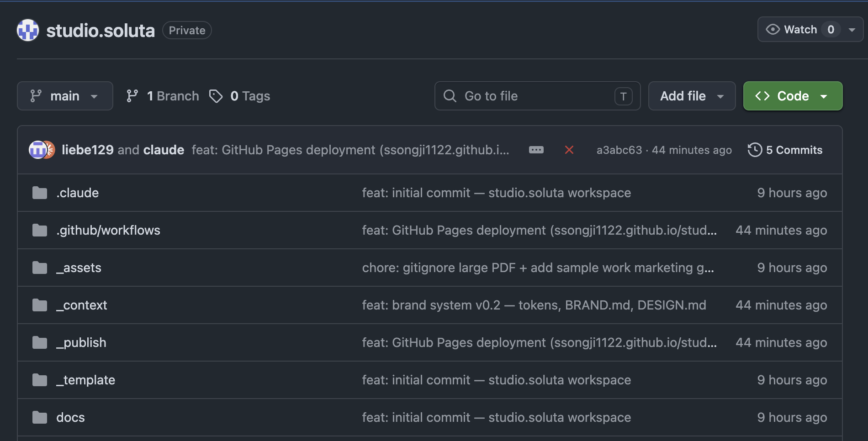The height and width of the screenshot is (441, 868).
Task: Click the 44 minutes ago timestamp for _context
Action: (x=781, y=305)
